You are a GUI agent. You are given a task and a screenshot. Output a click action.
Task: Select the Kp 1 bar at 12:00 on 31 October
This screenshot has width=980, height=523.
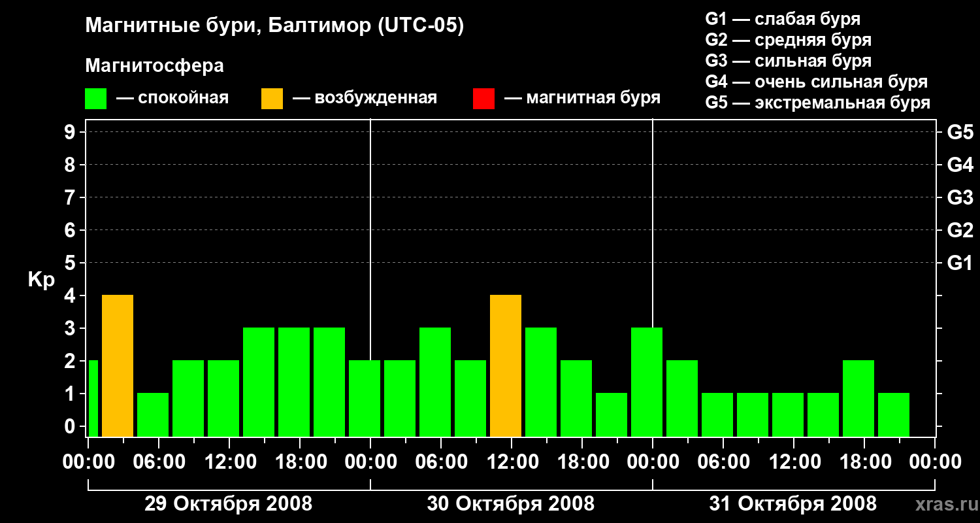point(788,414)
